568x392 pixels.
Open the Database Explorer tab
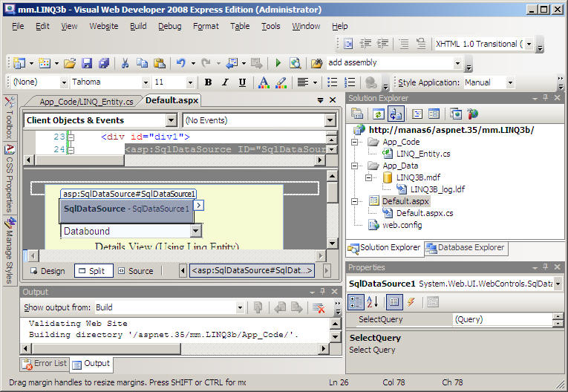click(x=465, y=248)
